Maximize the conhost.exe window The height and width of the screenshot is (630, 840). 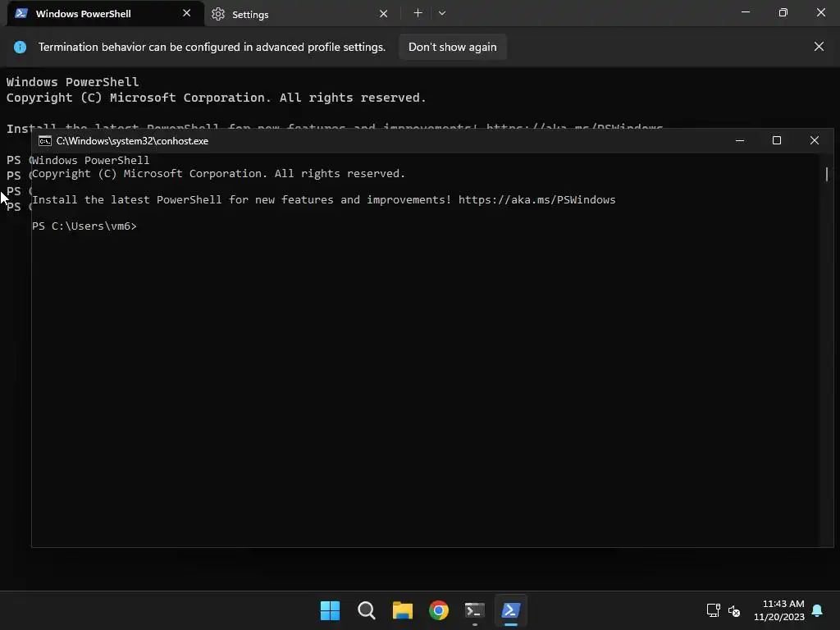pyautogui.click(x=777, y=140)
